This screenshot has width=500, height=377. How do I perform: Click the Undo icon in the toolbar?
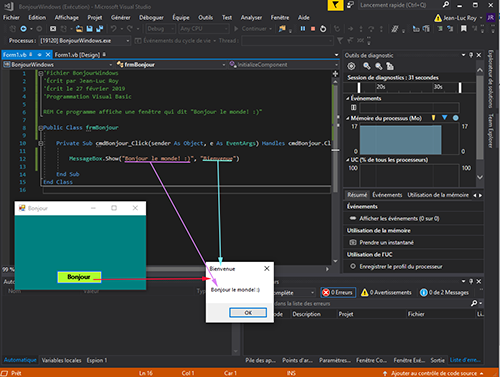(x=113, y=29)
